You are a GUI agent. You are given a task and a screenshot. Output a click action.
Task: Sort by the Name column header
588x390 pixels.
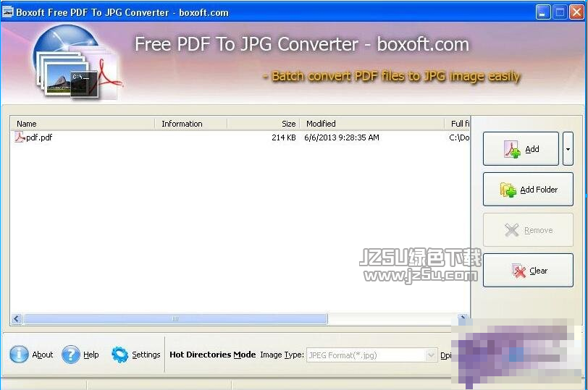click(x=83, y=124)
